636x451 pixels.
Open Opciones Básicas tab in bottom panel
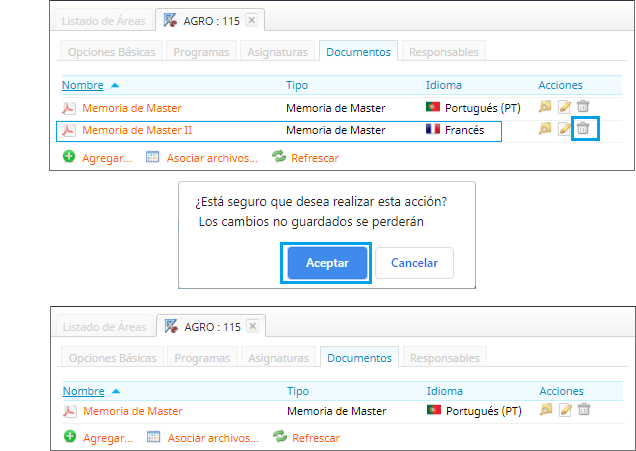tap(112, 358)
